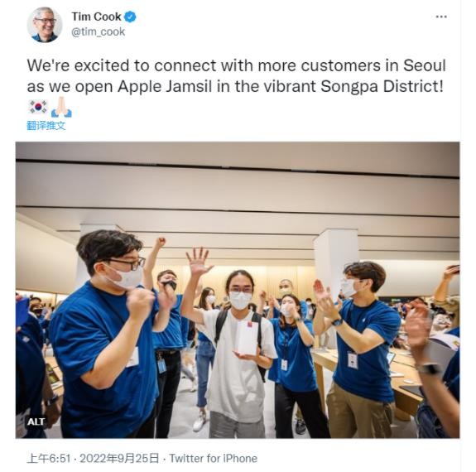
Task: Click the 2022年9月25日 date
Action: [119, 458]
